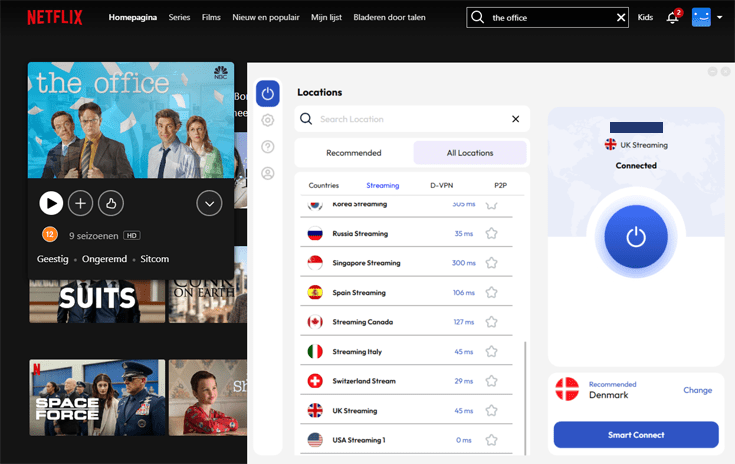Click the Smart Connect button

pyautogui.click(x=636, y=435)
